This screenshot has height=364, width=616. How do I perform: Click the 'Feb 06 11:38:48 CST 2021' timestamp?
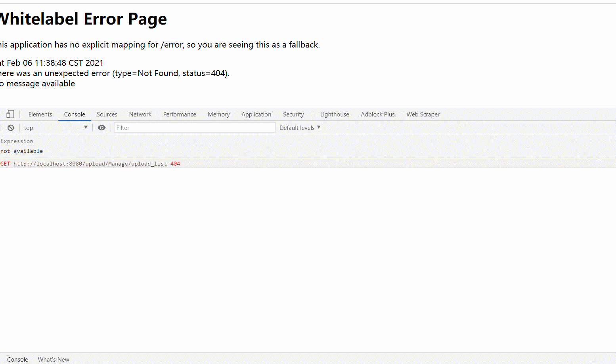pos(55,63)
